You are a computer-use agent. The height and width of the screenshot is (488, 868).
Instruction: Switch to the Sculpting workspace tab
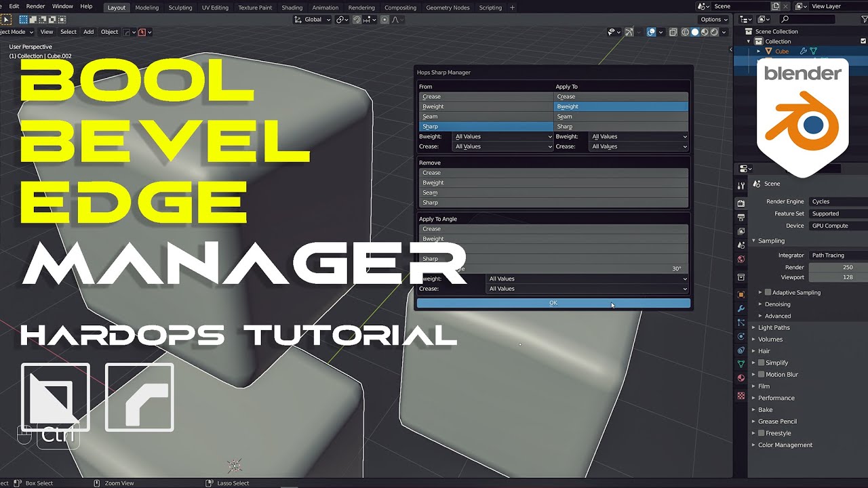click(x=180, y=7)
